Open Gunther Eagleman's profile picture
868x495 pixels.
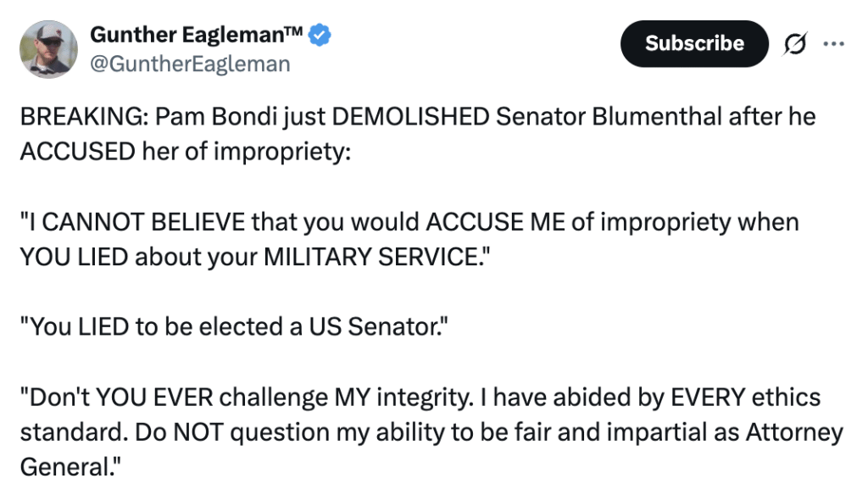(49, 48)
